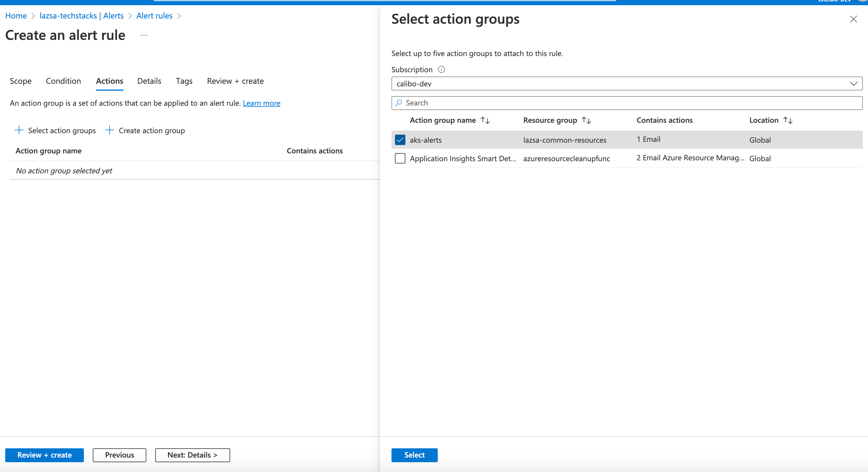
Task: Click Application Insights Smart Det... name
Action: coord(463,158)
